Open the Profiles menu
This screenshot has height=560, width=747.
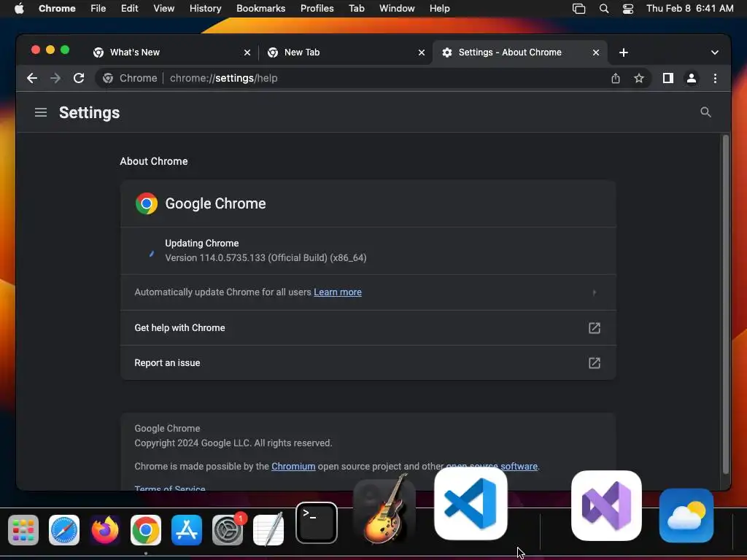coord(317,9)
